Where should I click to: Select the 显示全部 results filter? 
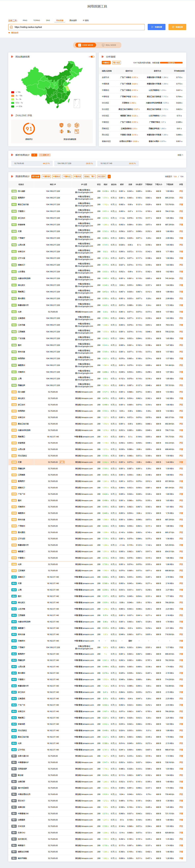(36, 177)
